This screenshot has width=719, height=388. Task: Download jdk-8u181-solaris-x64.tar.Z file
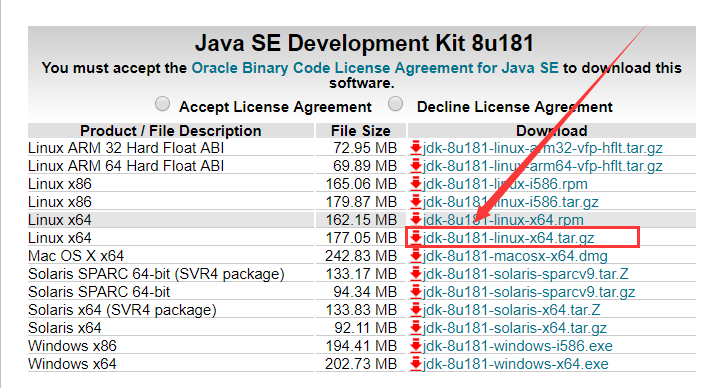click(x=511, y=310)
